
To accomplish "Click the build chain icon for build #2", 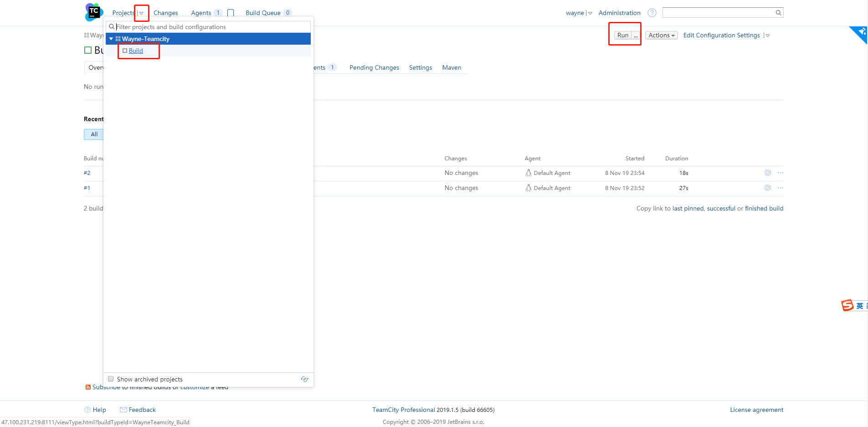I will (768, 173).
